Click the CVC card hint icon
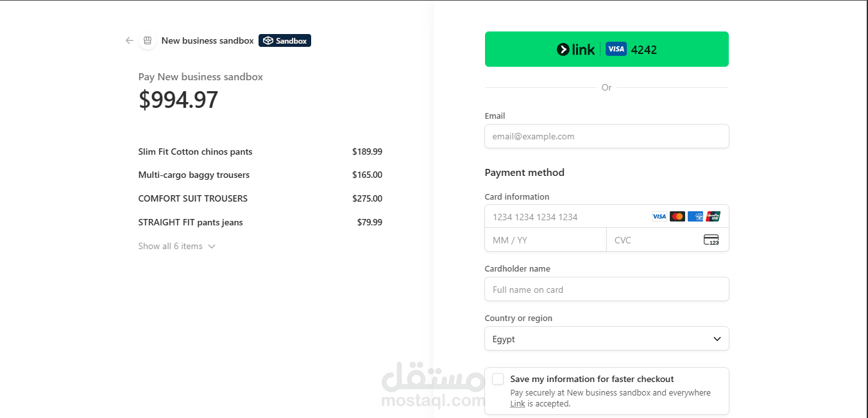 (x=711, y=240)
